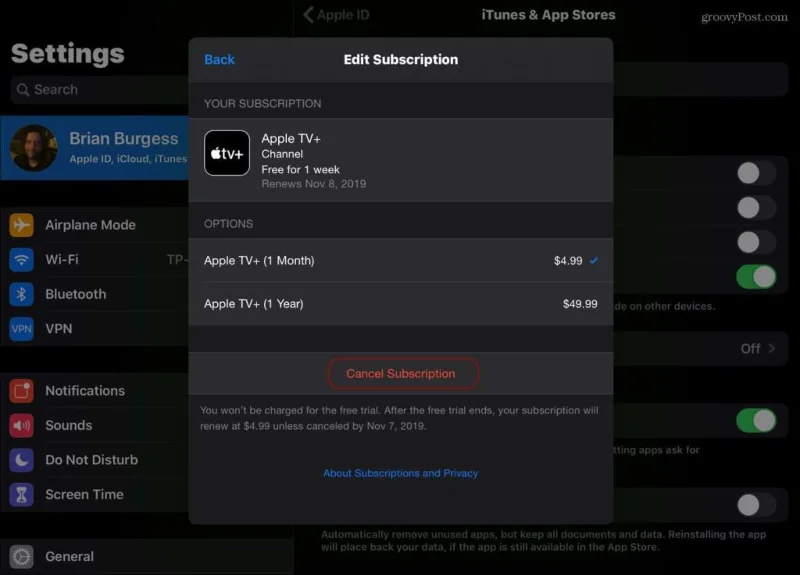Select Apple TV+ (1 Month) option
Screen dimensions: 800x575
click(401, 261)
